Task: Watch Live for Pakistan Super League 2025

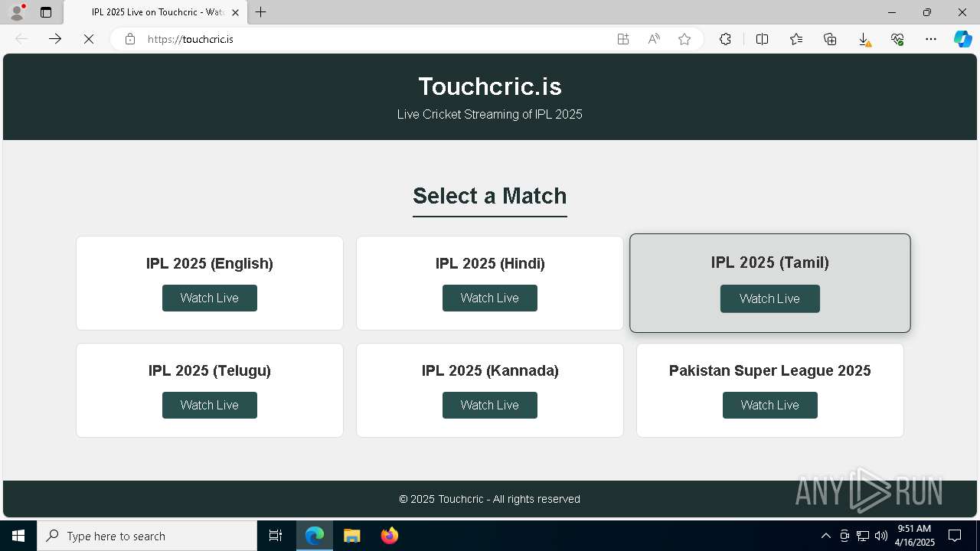Action: click(770, 406)
